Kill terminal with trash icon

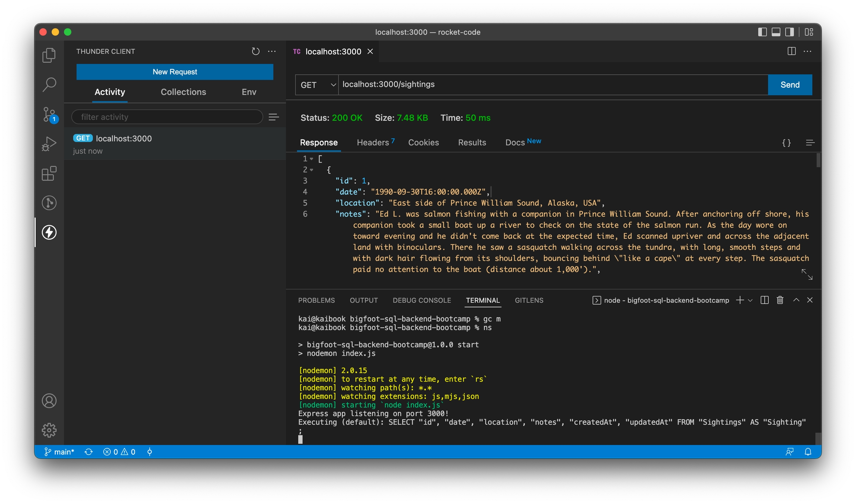780,300
